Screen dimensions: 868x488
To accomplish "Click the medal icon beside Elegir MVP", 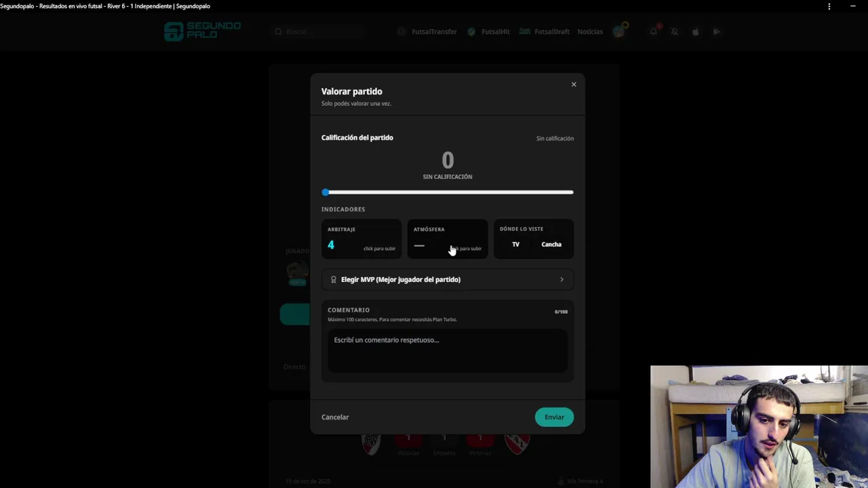I will [333, 279].
